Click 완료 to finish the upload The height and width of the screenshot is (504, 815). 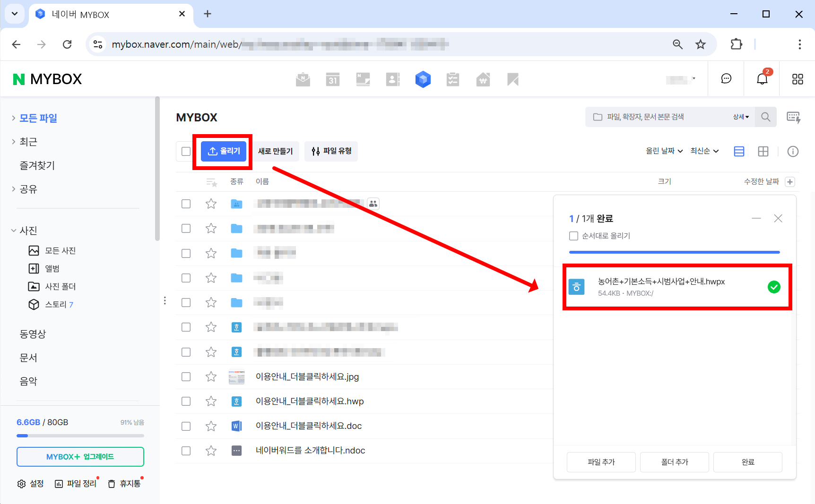(x=747, y=462)
